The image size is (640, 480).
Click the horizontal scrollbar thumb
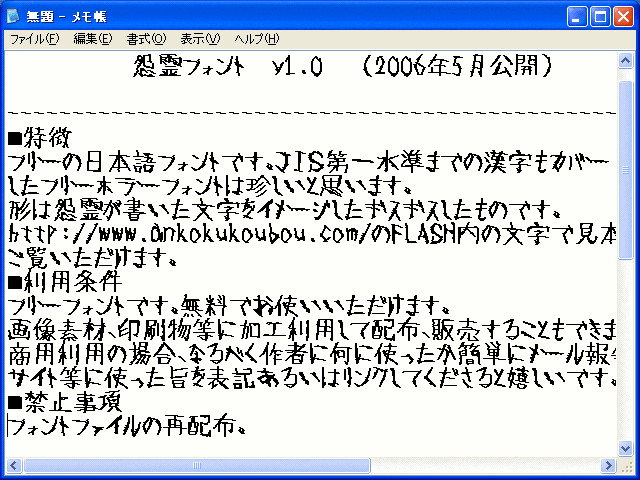tap(196, 465)
